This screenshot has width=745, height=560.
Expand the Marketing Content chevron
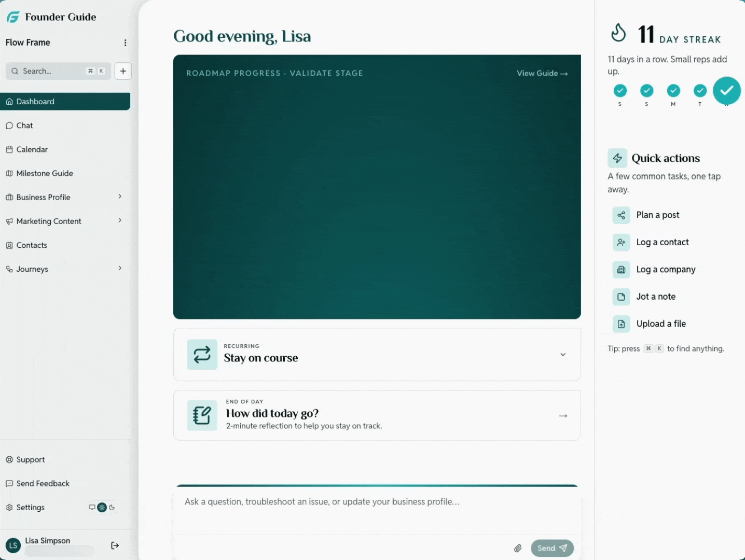coord(120,220)
